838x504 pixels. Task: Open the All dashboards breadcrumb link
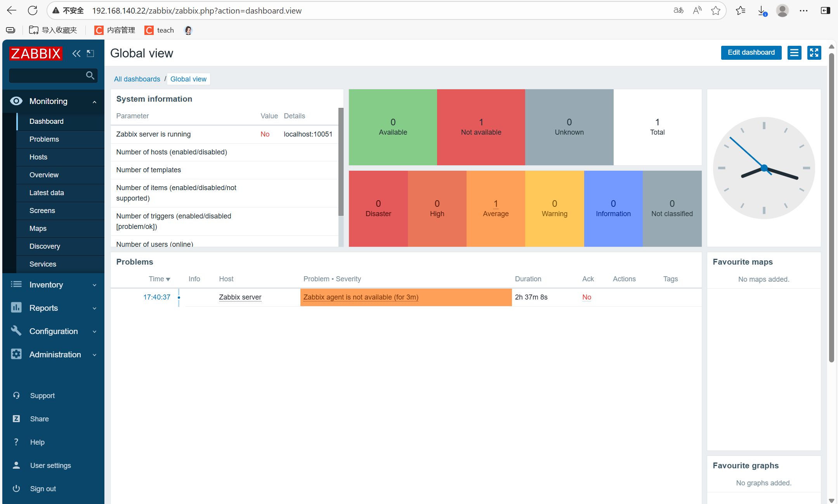click(137, 79)
